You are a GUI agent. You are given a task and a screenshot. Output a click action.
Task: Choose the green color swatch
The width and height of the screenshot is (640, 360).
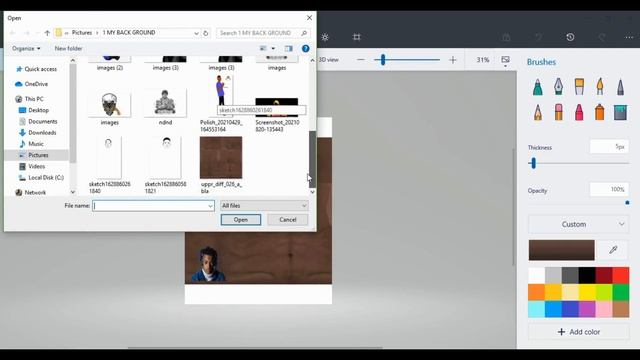pyautogui.click(x=620, y=292)
